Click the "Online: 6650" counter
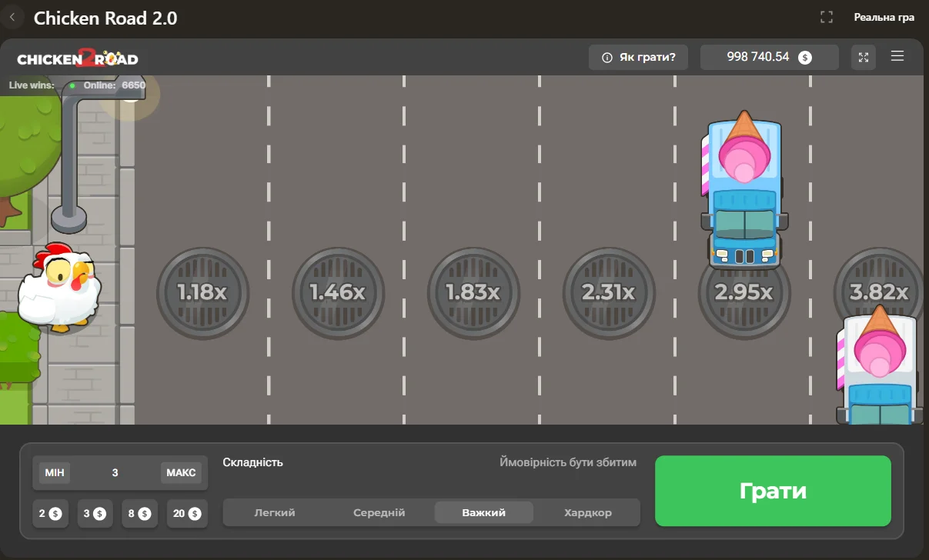The width and height of the screenshot is (929, 560). pyautogui.click(x=114, y=85)
